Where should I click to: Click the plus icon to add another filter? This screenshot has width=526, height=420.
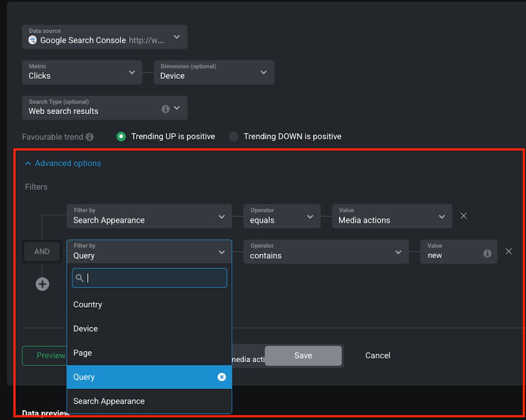pyautogui.click(x=42, y=284)
